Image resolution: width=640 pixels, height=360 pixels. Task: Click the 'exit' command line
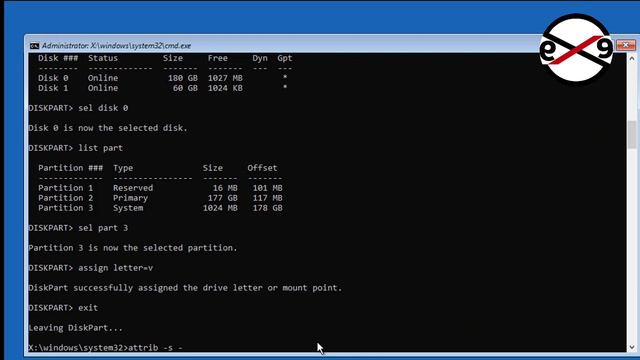click(63, 308)
